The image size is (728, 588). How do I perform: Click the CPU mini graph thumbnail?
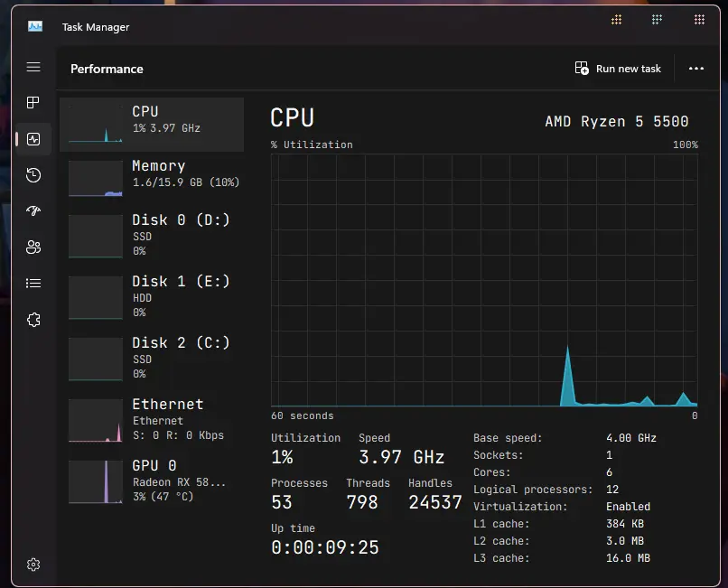[96, 124]
